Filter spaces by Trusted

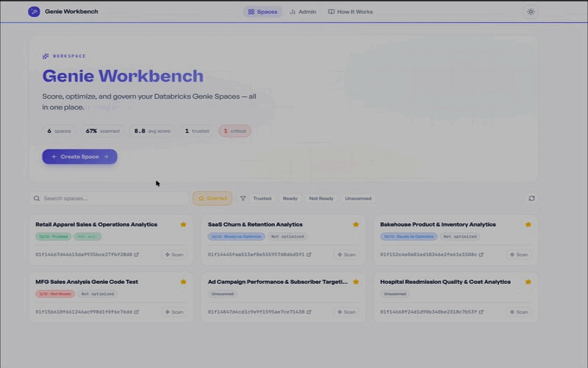coord(262,198)
